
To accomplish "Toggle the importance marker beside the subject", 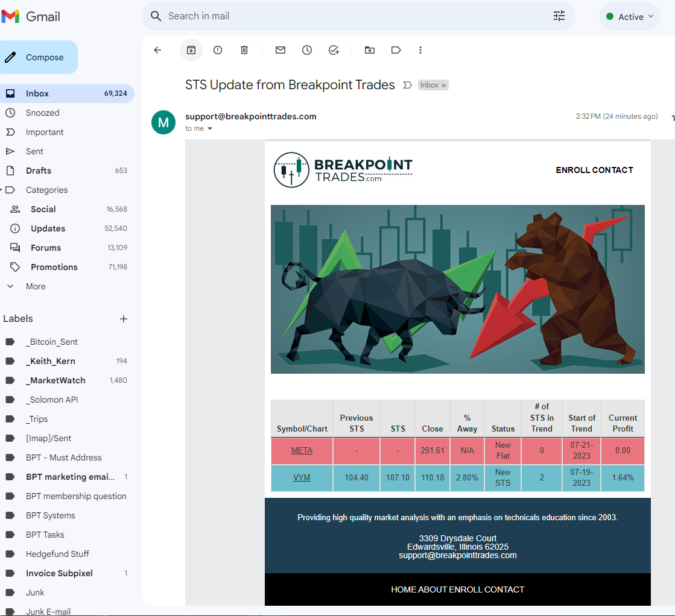I will [x=407, y=85].
